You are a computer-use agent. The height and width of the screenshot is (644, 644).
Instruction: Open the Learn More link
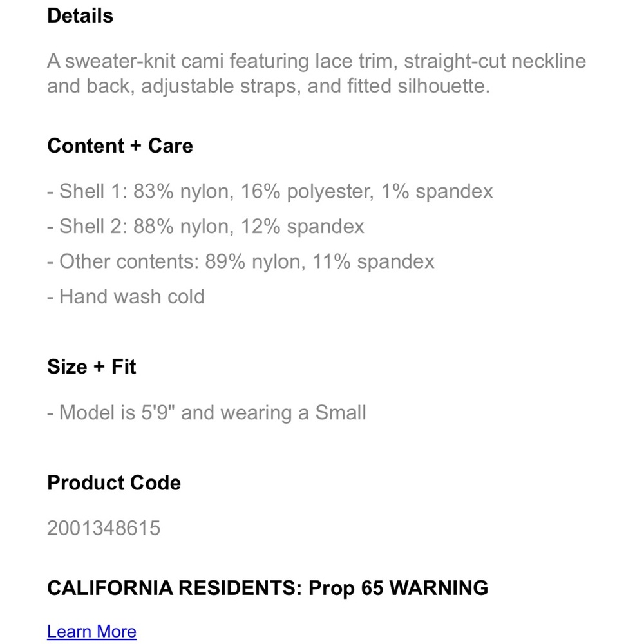point(91,631)
